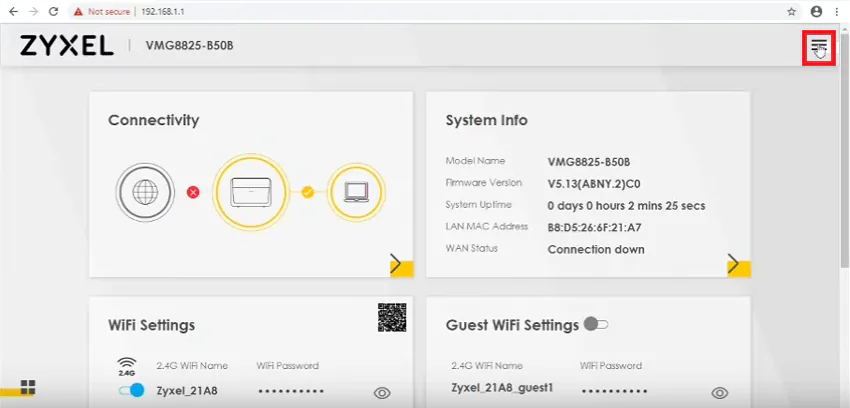The image size is (850, 408).
Task: Click System Info model value VMG8825-B50B
Action: pos(589,162)
